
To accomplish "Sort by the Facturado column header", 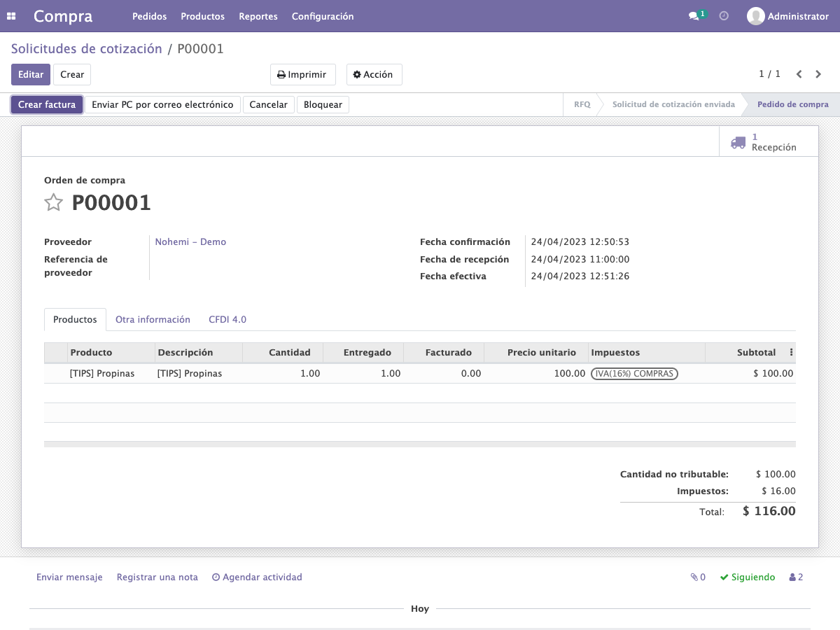I will 444,353.
